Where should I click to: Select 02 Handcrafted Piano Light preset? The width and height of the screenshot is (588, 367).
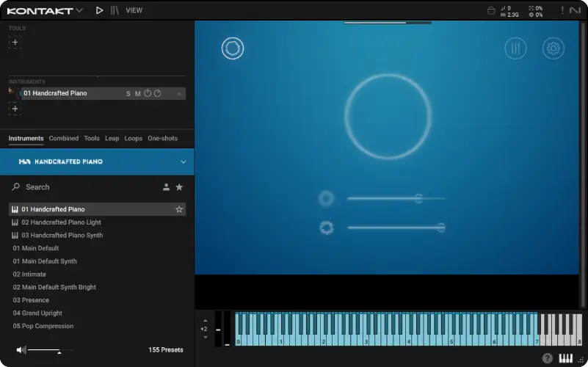97,222
